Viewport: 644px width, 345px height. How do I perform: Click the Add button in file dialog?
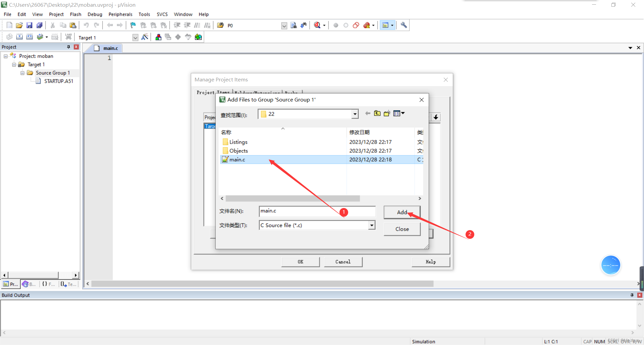402,212
